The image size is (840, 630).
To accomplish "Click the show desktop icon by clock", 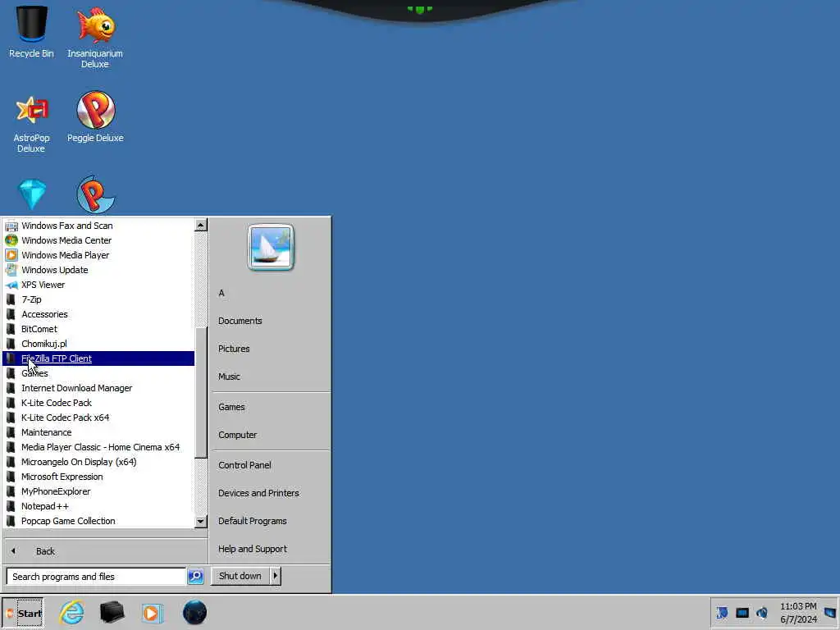I will pos(830,612).
